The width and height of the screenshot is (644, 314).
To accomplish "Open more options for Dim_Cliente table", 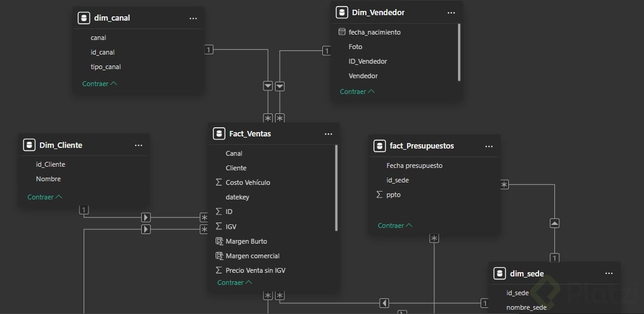I will click(x=139, y=145).
